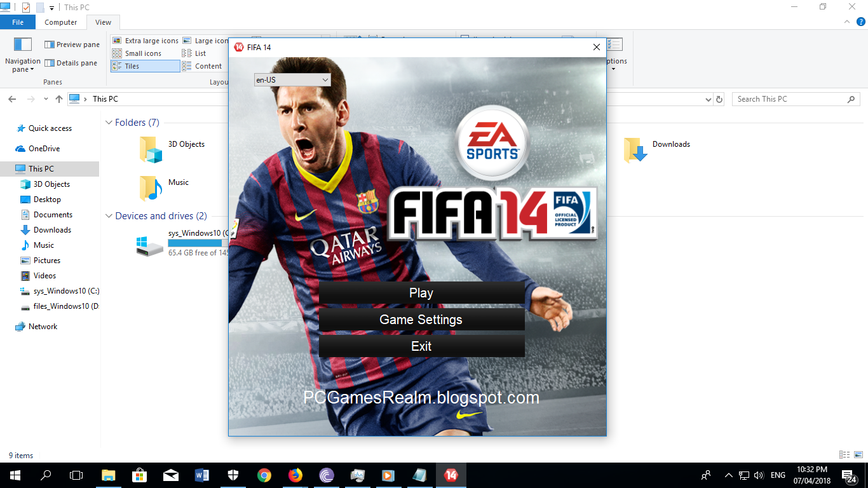Open the File tab in File Explorer
This screenshot has width=868, height=488.
tap(18, 22)
